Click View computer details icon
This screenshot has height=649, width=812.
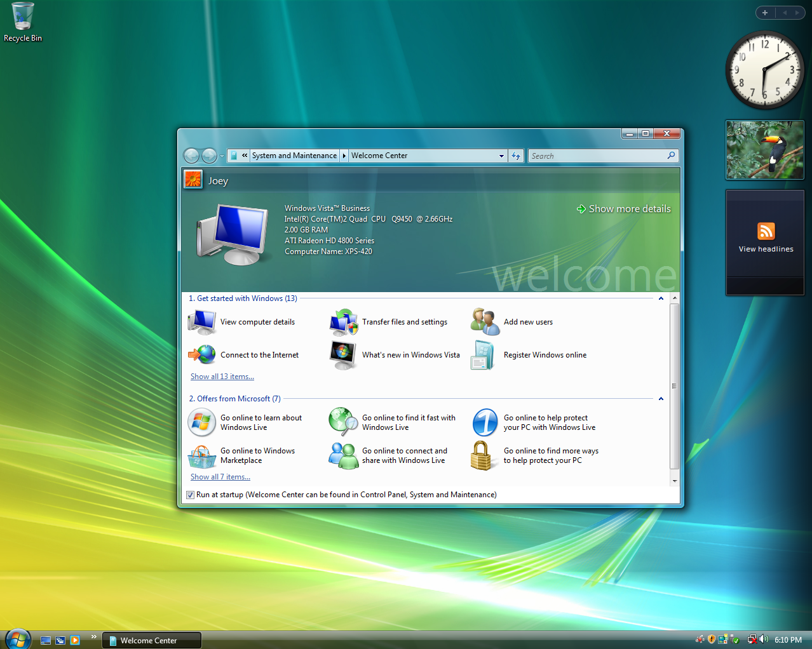point(202,322)
